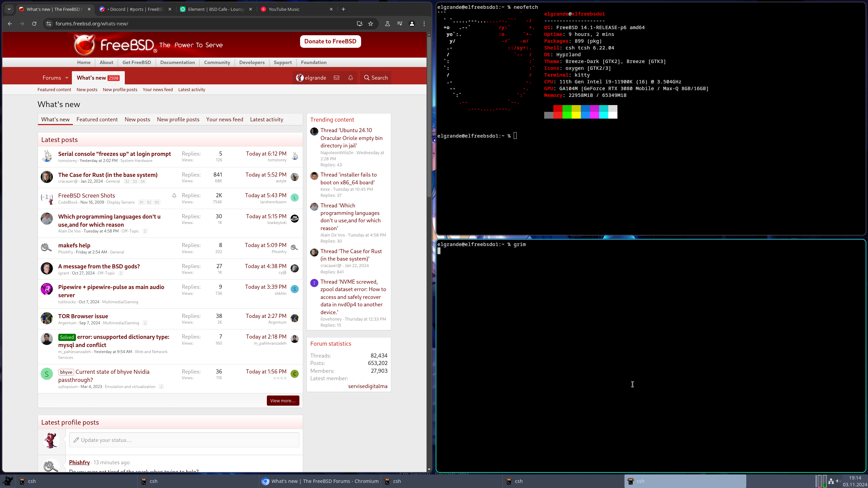Click the Update your status input field
868x488 pixels.
(x=184, y=440)
